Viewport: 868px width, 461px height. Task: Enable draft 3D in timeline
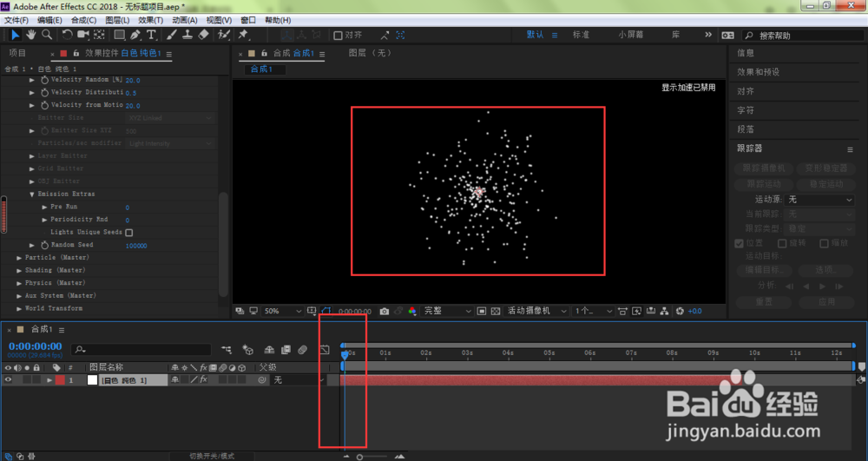tap(247, 350)
